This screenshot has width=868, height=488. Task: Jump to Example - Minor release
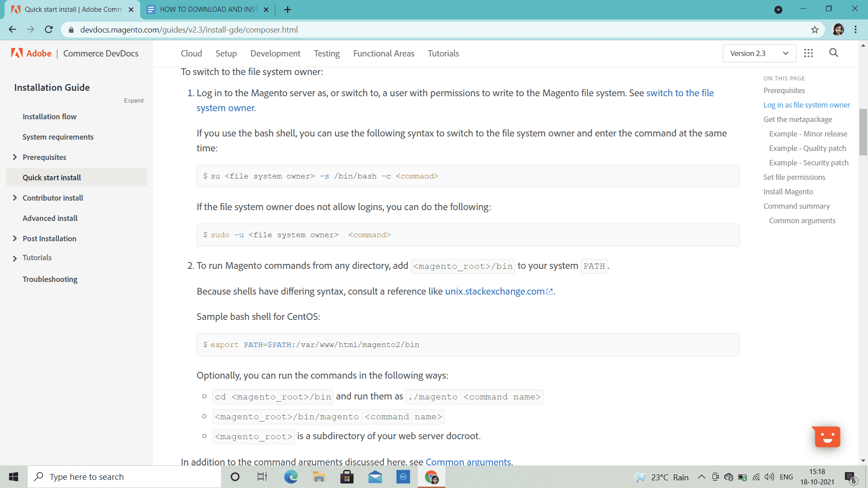pyautogui.click(x=808, y=134)
